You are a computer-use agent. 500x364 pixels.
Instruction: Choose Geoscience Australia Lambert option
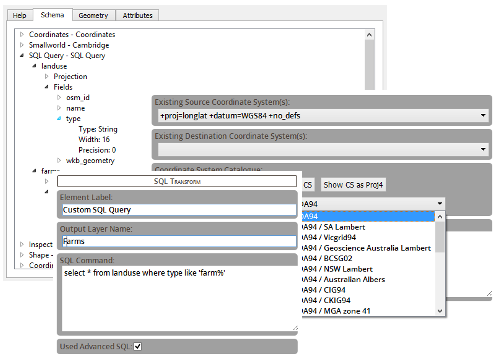tap(368, 248)
